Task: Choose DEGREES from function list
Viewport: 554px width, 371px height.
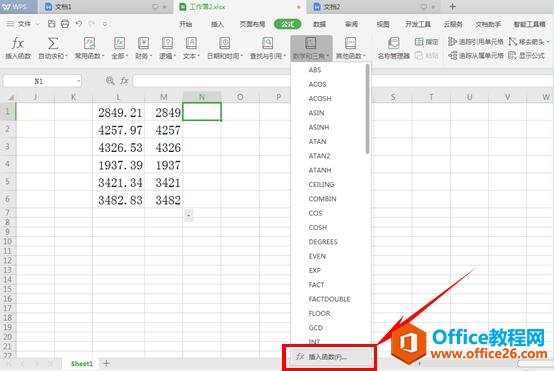Action: coord(323,242)
